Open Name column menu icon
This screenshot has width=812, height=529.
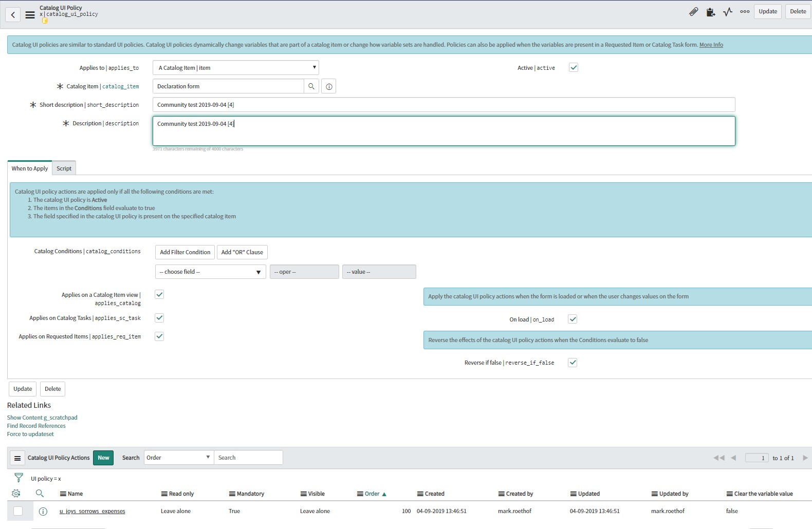(63, 494)
